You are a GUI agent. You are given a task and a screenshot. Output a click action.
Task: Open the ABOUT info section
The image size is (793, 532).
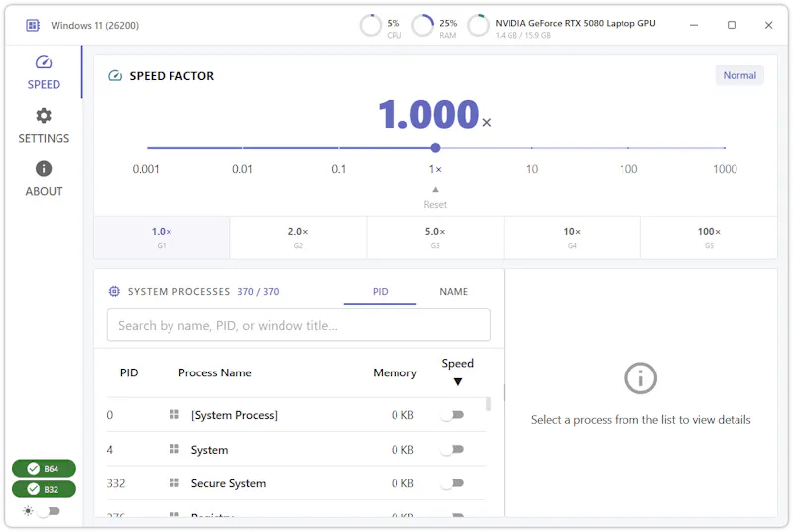(44, 179)
